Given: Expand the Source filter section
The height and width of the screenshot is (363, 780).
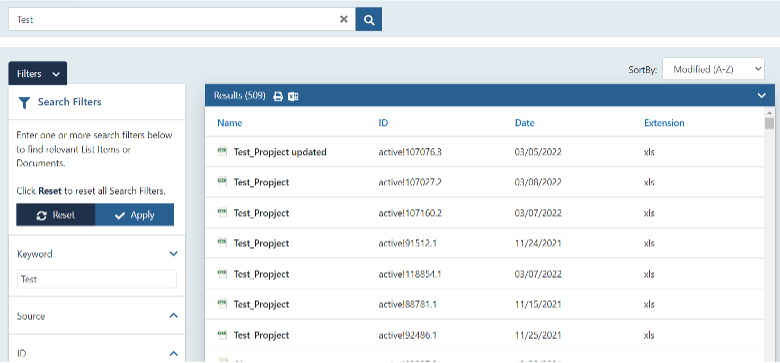Looking at the screenshot, I should tap(173, 315).
